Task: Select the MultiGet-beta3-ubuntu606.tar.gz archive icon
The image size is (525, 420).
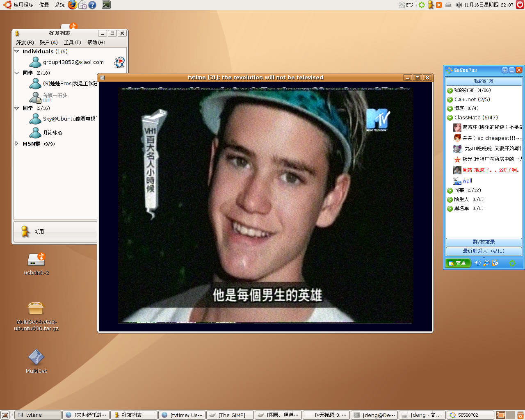Action: [36, 316]
